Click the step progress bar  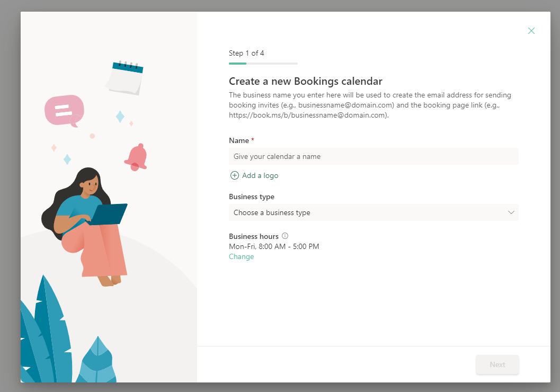263,64
